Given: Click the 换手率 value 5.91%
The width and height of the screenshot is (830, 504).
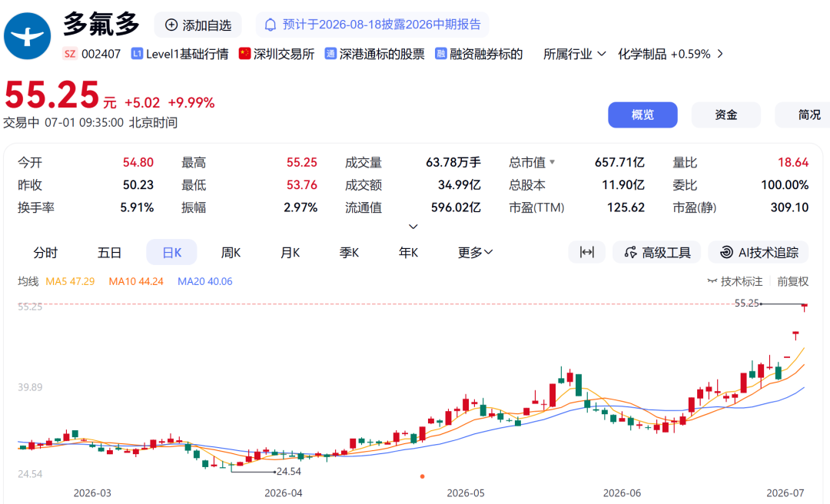Looking at the screenshot, I should pos(137,207).
